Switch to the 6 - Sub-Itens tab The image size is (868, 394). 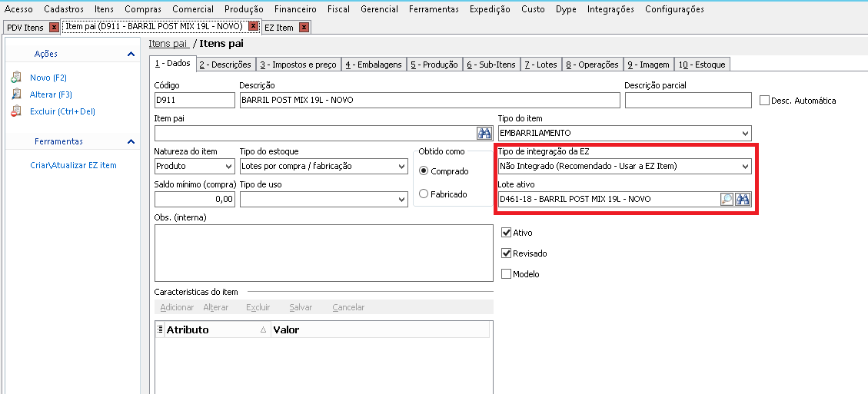pos(491,65)
